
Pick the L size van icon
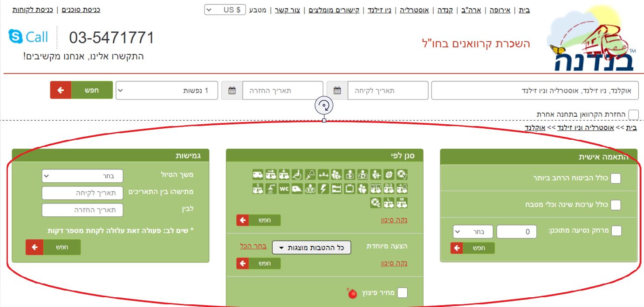pyautogui.click(x=389, y=203)
